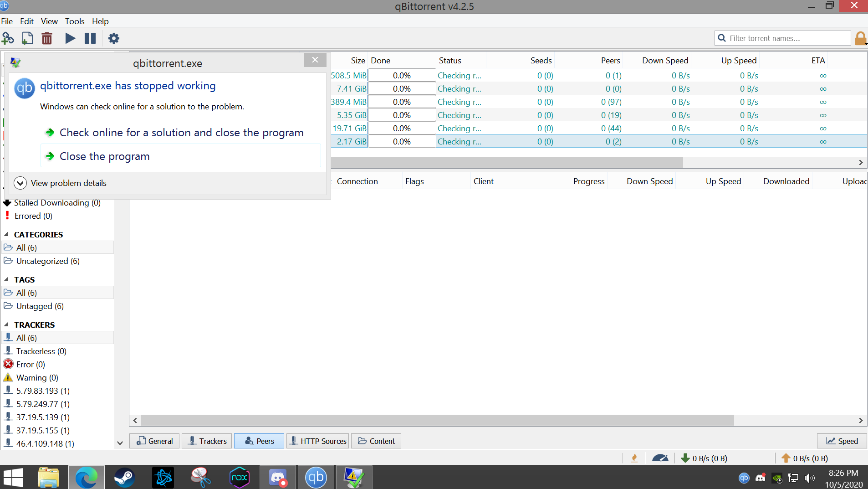
Task: Click the progress bar of the 2.17 GiB torrent
Action: coord(402,141)
